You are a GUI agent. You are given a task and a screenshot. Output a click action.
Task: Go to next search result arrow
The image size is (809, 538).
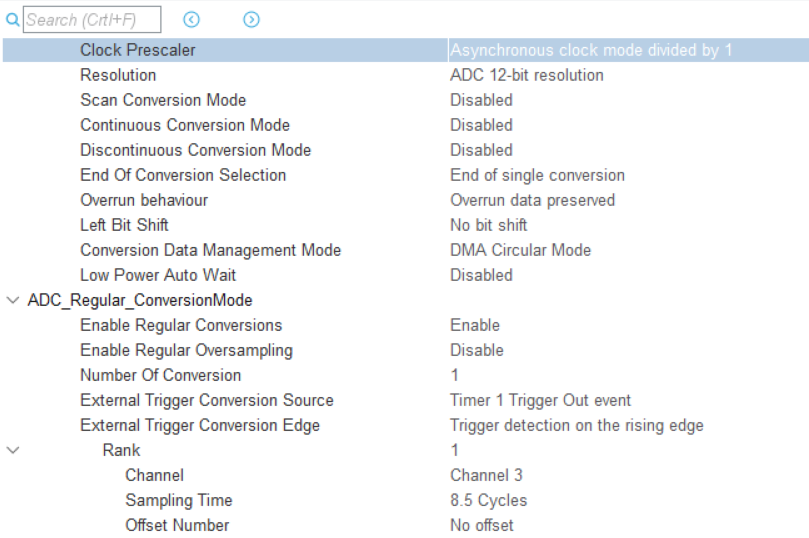pos(251,20)
